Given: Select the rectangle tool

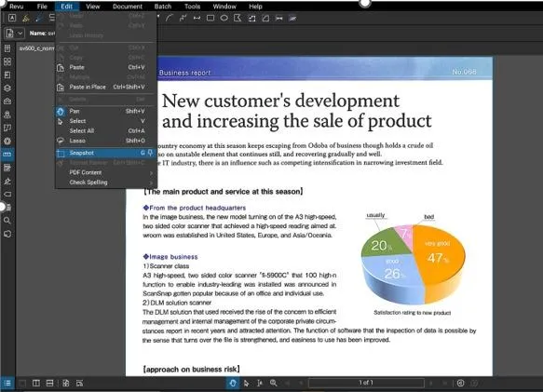Looking at the screenshot, I should click(x=210, y=19).
